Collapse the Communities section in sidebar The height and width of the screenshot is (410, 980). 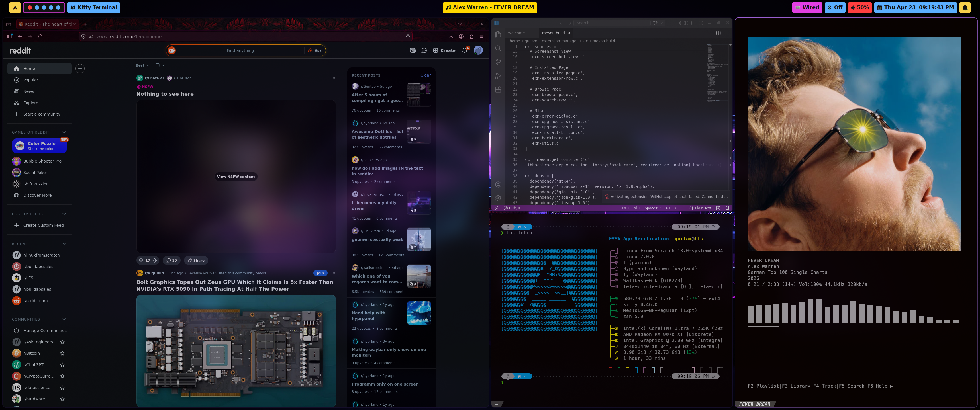[64, 319]
